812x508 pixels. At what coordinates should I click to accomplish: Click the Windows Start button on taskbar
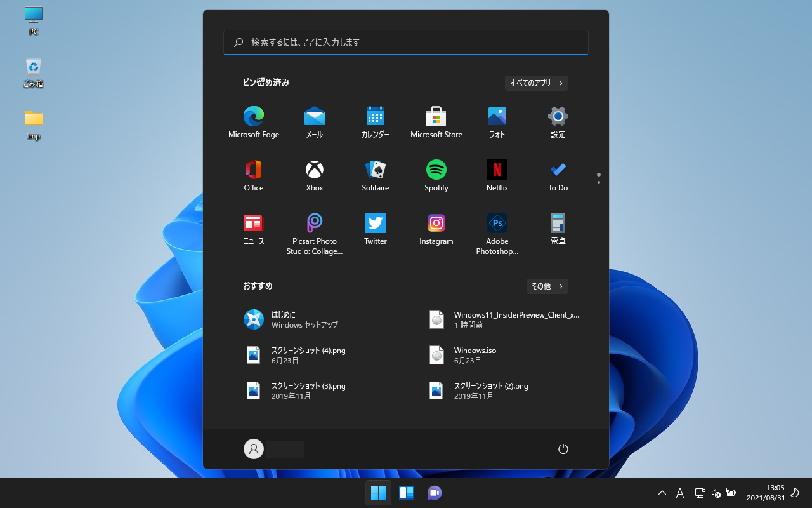click(x=378, y=493)
